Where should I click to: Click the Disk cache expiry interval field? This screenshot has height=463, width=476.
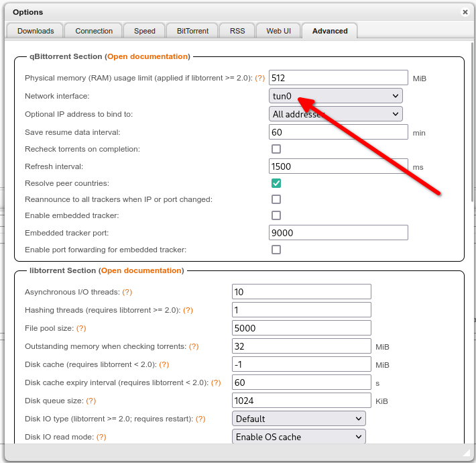coord(302,382)
